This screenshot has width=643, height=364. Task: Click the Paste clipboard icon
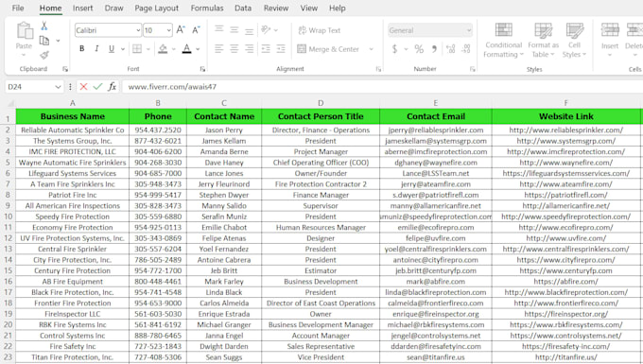(x=25, y=31)
